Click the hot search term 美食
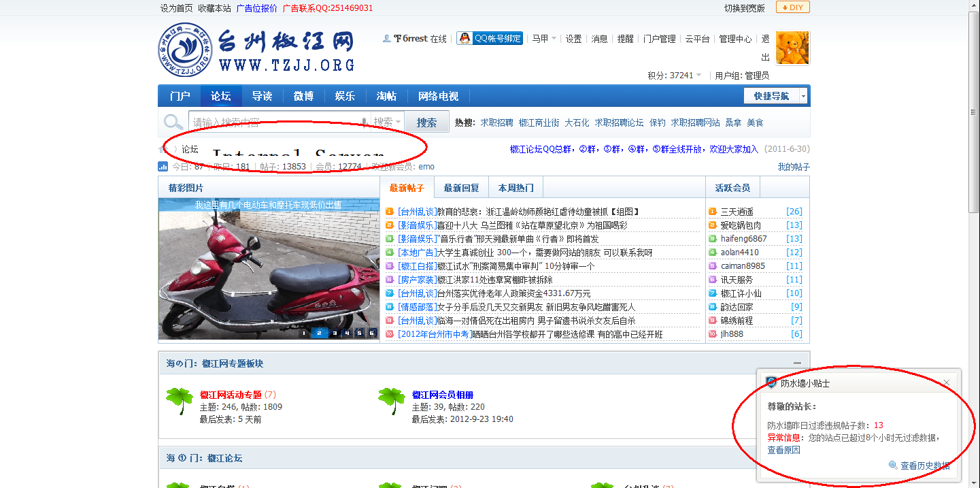 755,123
